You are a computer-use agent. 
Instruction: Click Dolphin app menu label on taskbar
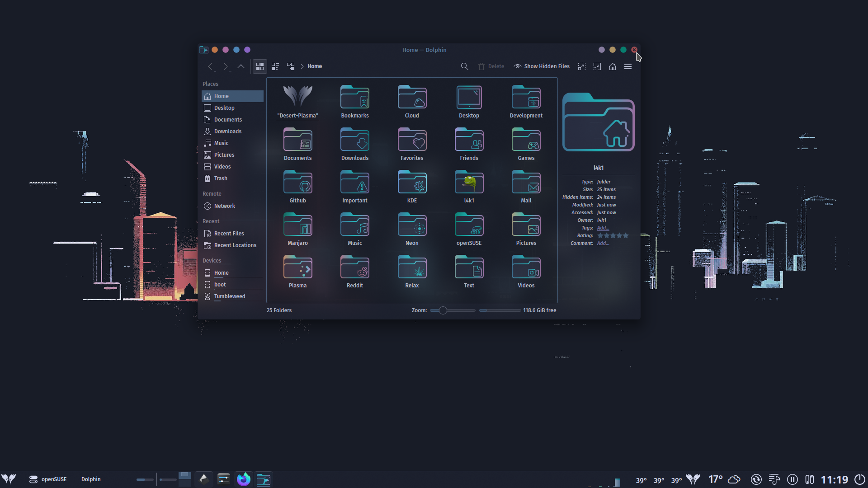click(x=91, y=479)
